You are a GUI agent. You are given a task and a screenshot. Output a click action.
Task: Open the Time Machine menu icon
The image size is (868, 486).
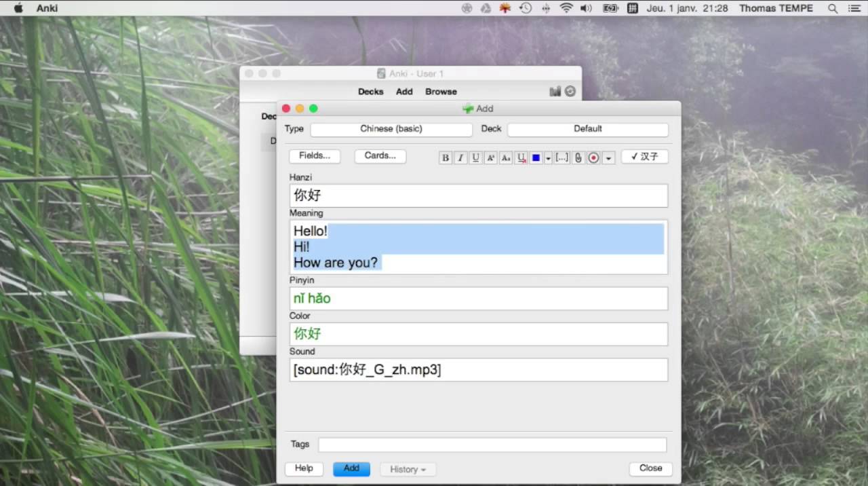click(526, 8)
